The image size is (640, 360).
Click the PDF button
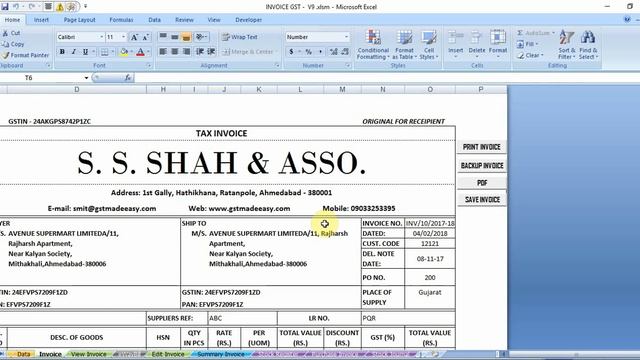482,183
